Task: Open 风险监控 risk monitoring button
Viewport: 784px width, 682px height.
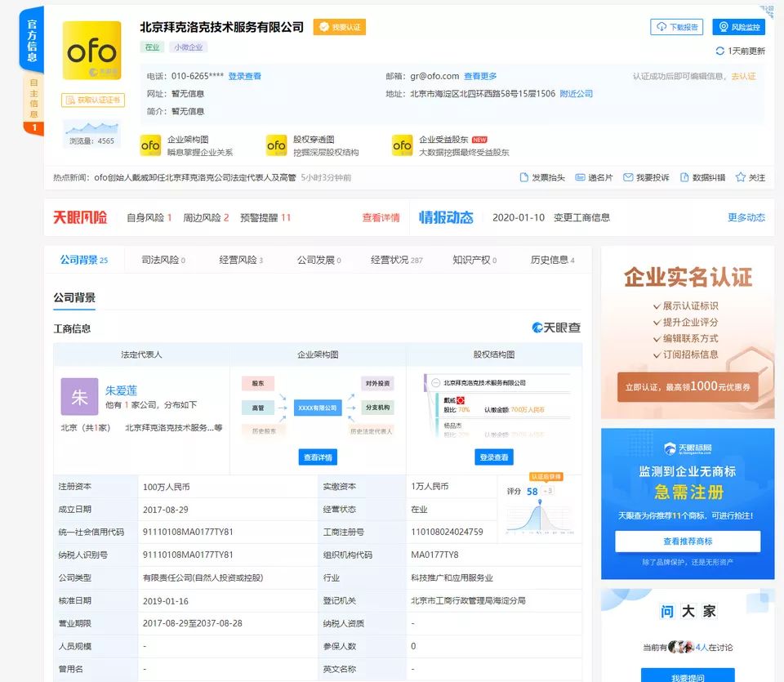Action: 738,27
